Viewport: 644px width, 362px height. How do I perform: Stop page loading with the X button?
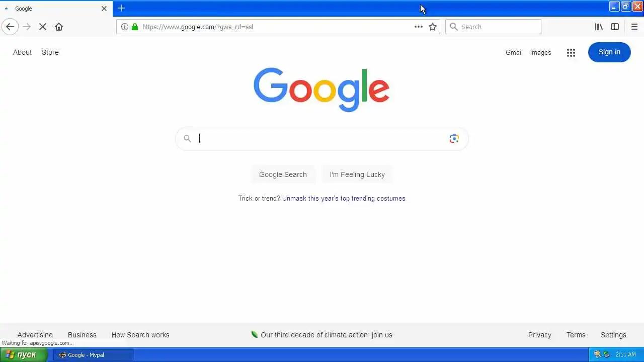click(x=43, y=27)
